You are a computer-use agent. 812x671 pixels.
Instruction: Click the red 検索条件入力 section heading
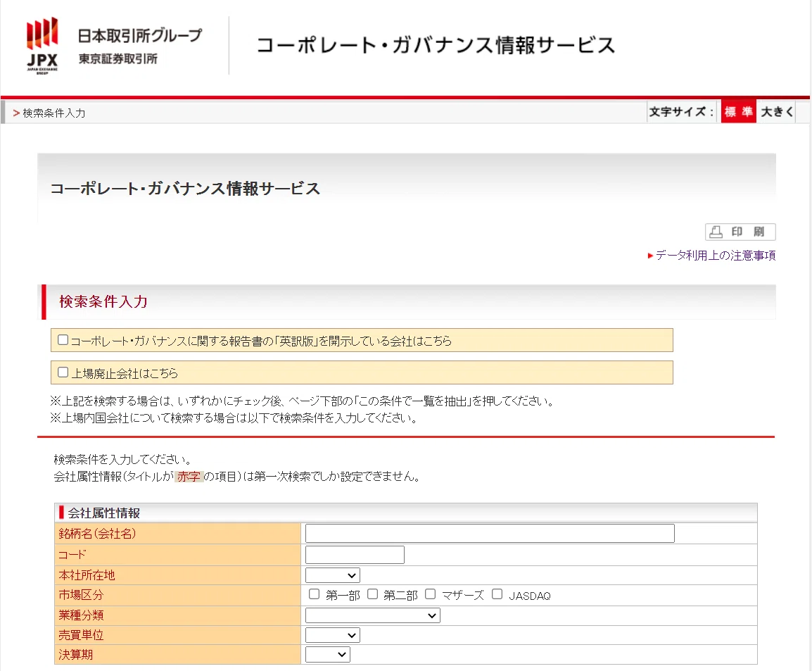point(103,301)
